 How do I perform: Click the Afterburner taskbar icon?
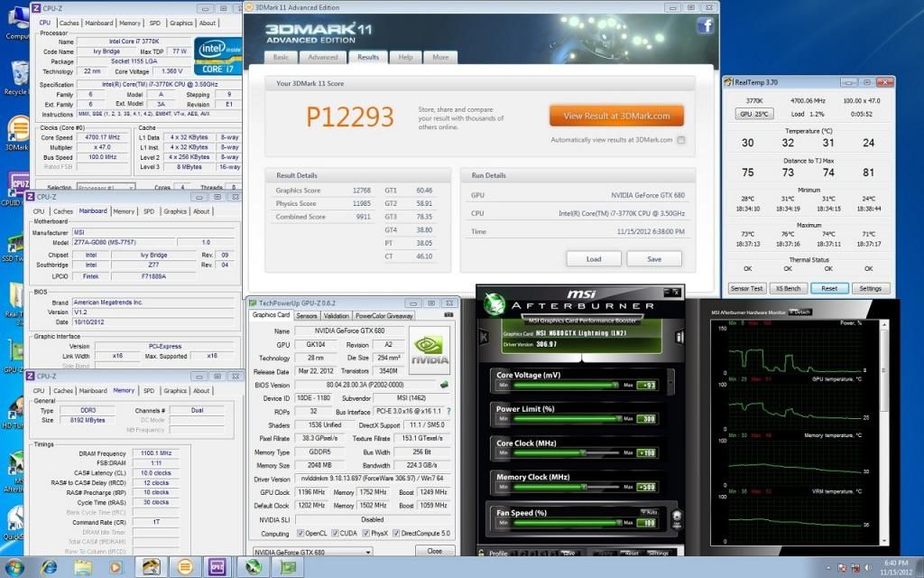pos(254,567)
